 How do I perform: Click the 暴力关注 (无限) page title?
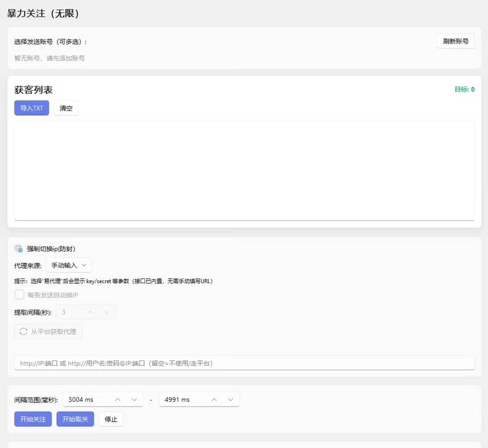(43, 14)
